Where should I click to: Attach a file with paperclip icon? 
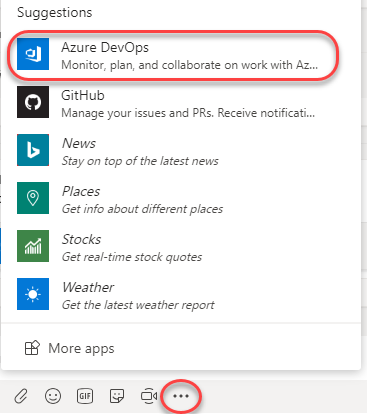click(21, 396)
